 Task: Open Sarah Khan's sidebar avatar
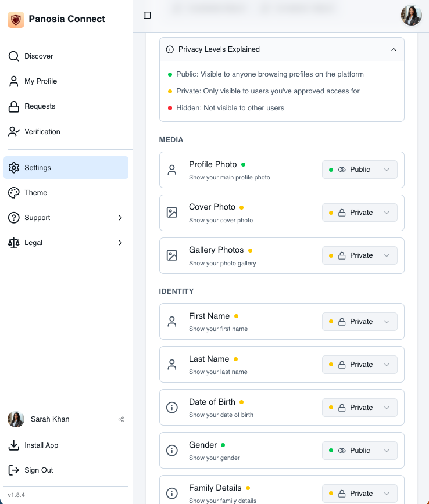pos(16,419)
